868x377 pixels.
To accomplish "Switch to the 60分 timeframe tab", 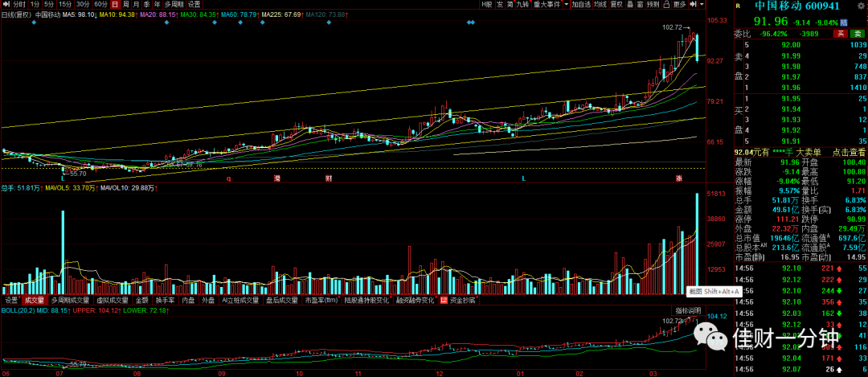I will tap(101, 4).
